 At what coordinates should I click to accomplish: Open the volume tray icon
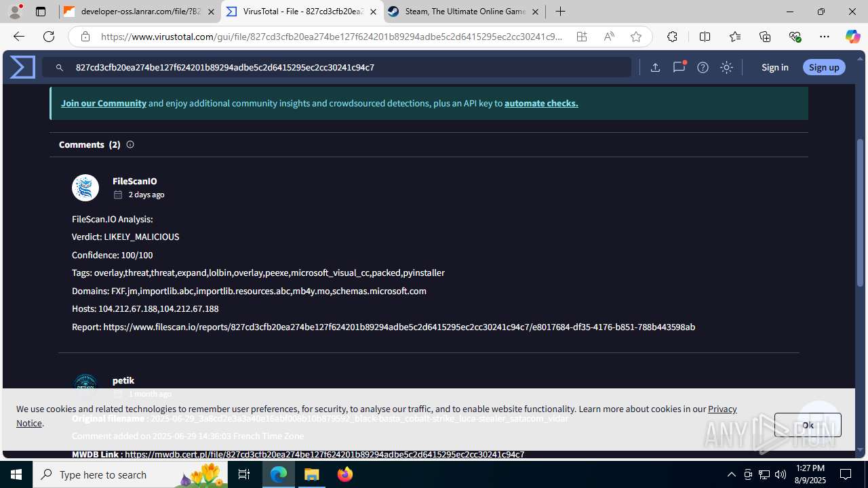point(781,474)
